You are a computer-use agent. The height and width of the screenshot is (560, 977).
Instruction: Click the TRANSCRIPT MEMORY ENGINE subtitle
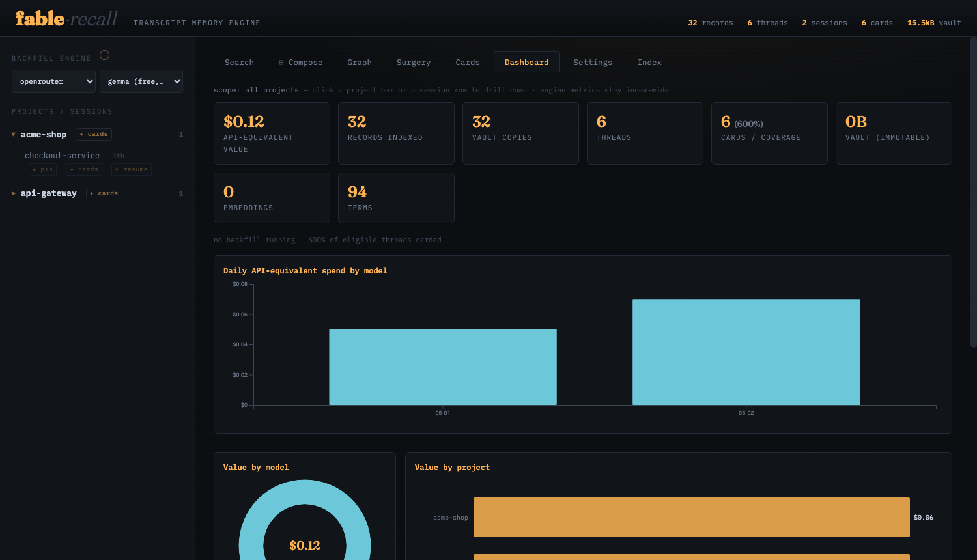click(x=197, y=23)
